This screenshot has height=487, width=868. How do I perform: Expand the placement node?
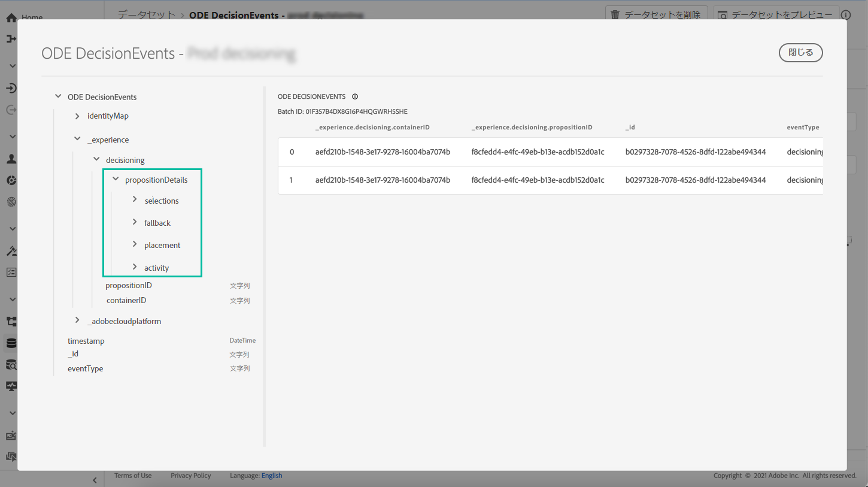(135, 244)
